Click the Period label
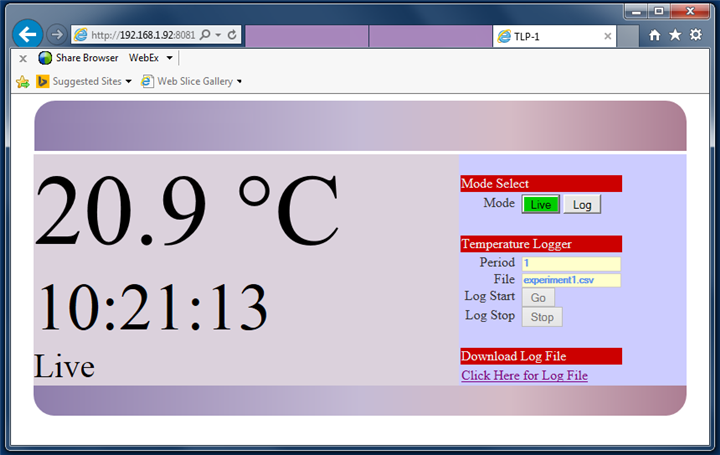The width and height of the screenshot is (720, 455). (x=497, y=262)
